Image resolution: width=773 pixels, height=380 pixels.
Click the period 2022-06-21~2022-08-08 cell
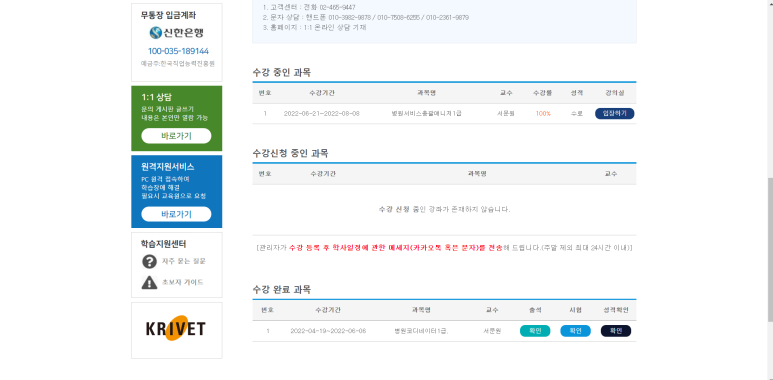pyautogui.click(x=321, y=114)
